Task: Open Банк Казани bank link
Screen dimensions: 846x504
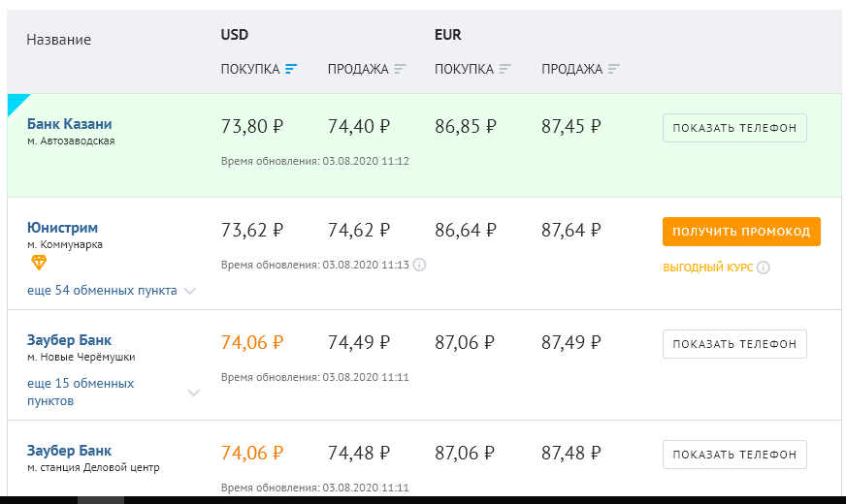Action: tap(70, 124)
